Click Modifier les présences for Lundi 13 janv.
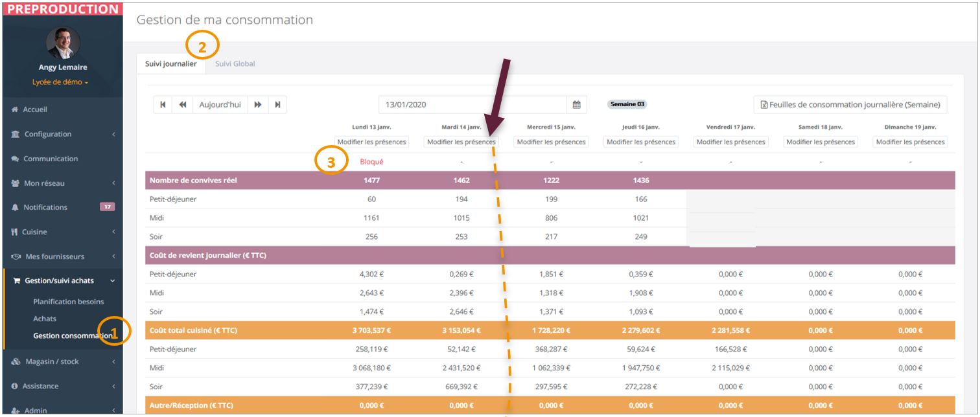This screenshot has width=980, height=417. tap(371, 142)
